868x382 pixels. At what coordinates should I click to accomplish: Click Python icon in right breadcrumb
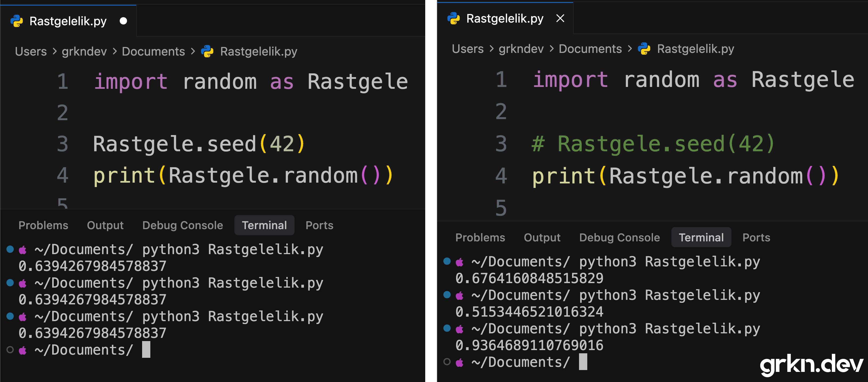[x=644, y=48]
